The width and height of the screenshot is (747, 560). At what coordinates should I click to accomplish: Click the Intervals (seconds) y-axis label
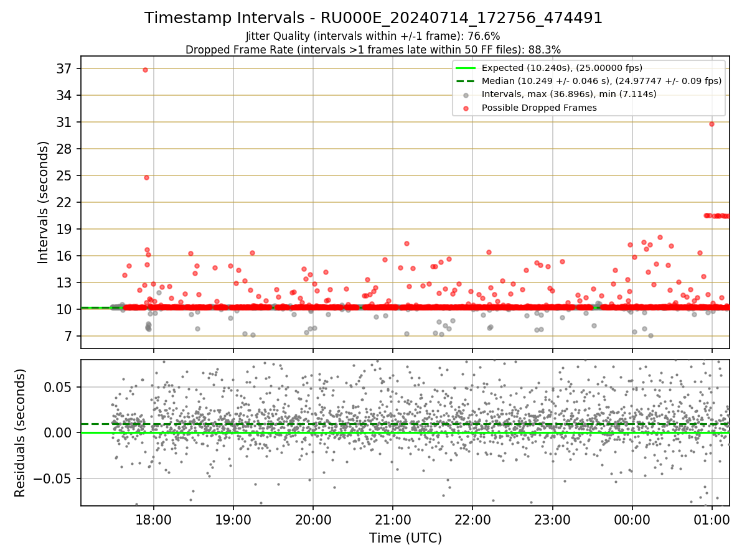tap(44, 202)
